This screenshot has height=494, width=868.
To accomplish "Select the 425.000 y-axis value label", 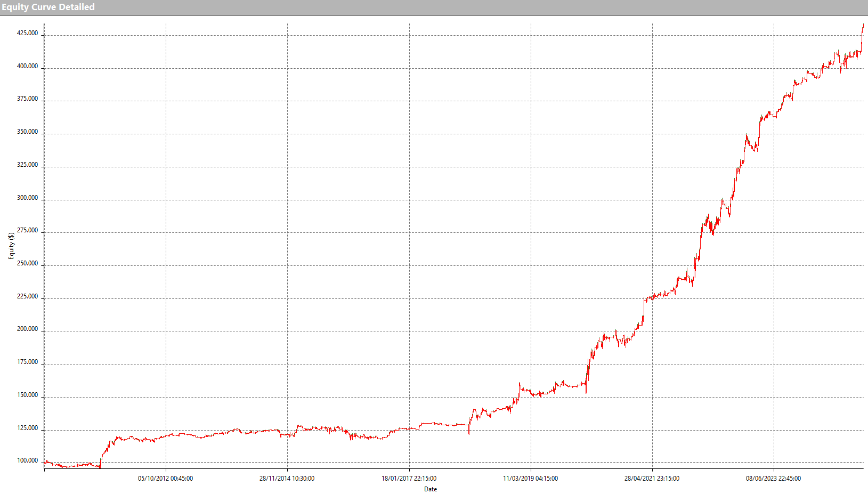I will (28, 33).
